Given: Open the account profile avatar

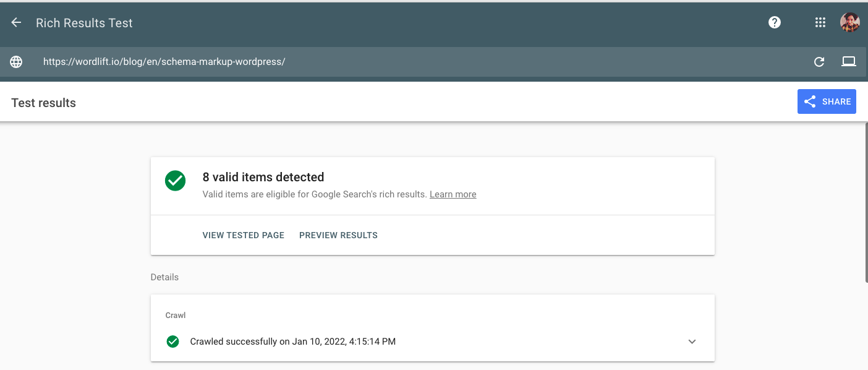Looking at the screenshot, I should click(x=850, y=23).
